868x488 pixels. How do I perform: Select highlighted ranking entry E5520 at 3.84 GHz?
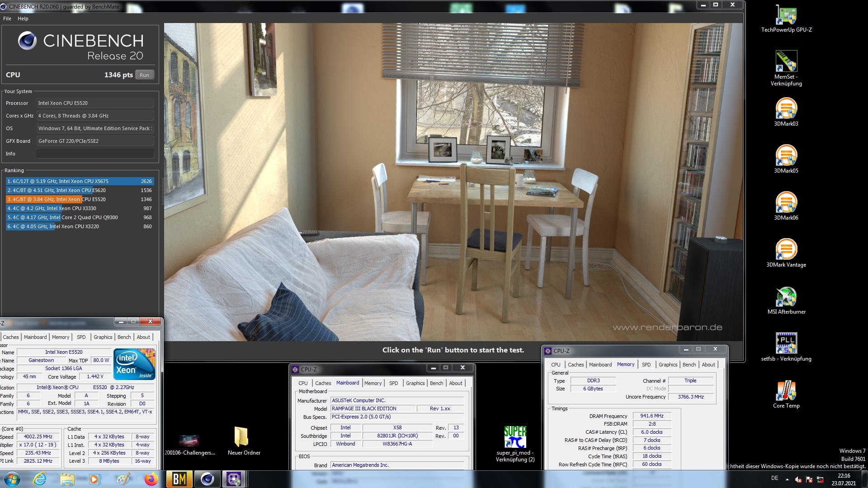[x=80, y=199]
